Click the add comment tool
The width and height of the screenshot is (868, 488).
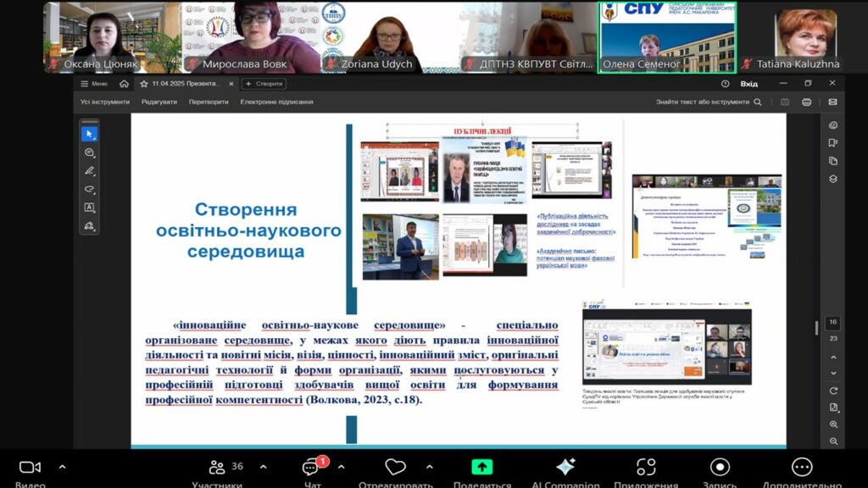(89, 152)
